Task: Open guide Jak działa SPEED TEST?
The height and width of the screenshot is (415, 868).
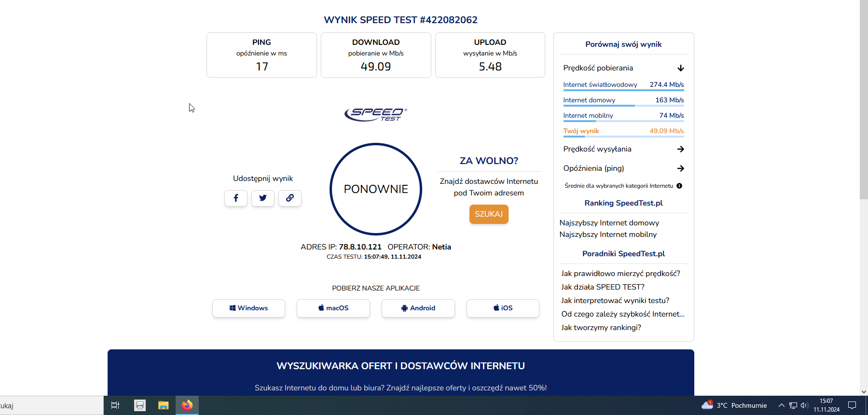Action: coord(603,287)
